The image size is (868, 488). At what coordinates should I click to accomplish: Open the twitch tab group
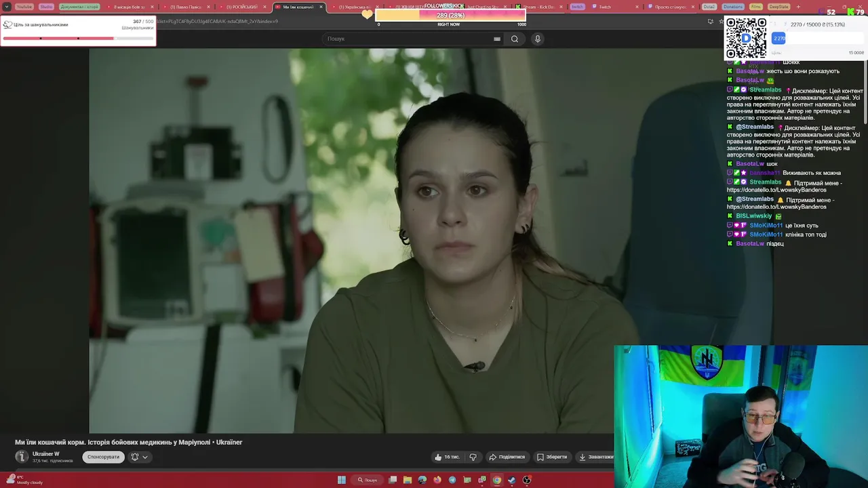point(577,7)
